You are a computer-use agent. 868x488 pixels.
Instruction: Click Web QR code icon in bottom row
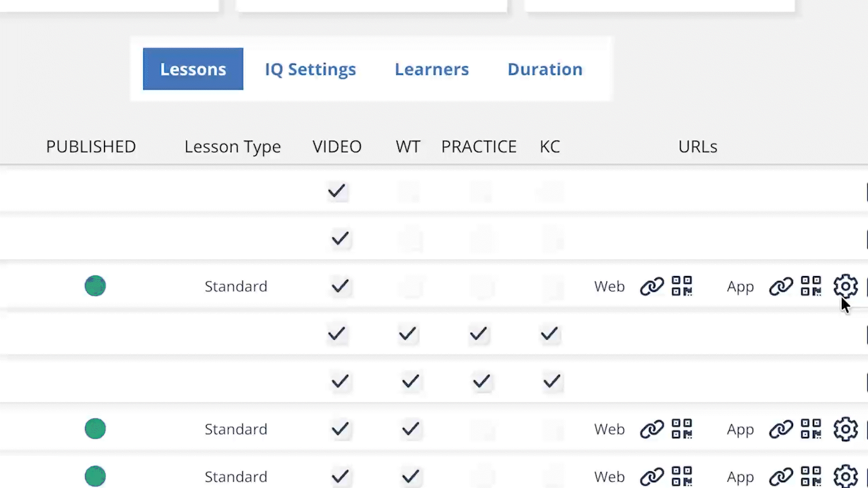[x=682, y=476]
